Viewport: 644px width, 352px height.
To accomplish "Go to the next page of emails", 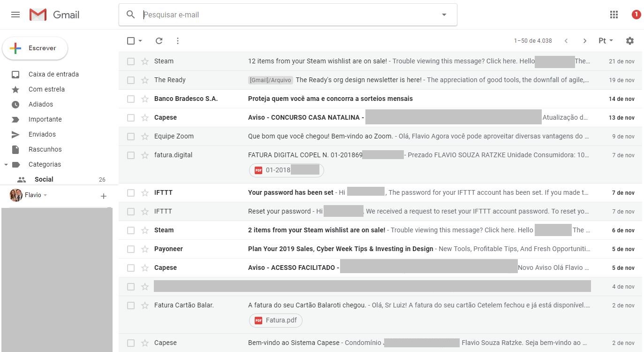I will click(584, 41).
